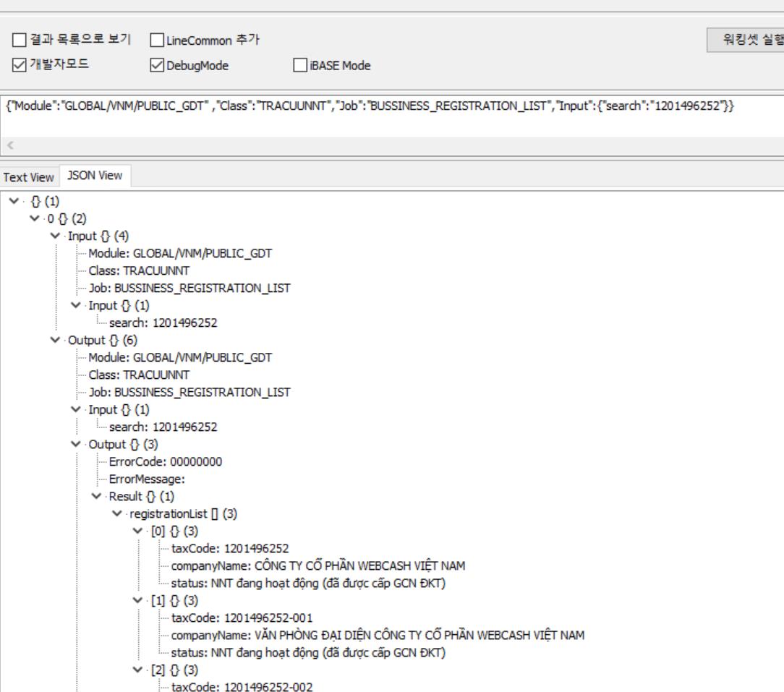Viewport: 784px width, 692px height.
Task: Collapse the root {} (1) node
Action: tap(14, 201)
